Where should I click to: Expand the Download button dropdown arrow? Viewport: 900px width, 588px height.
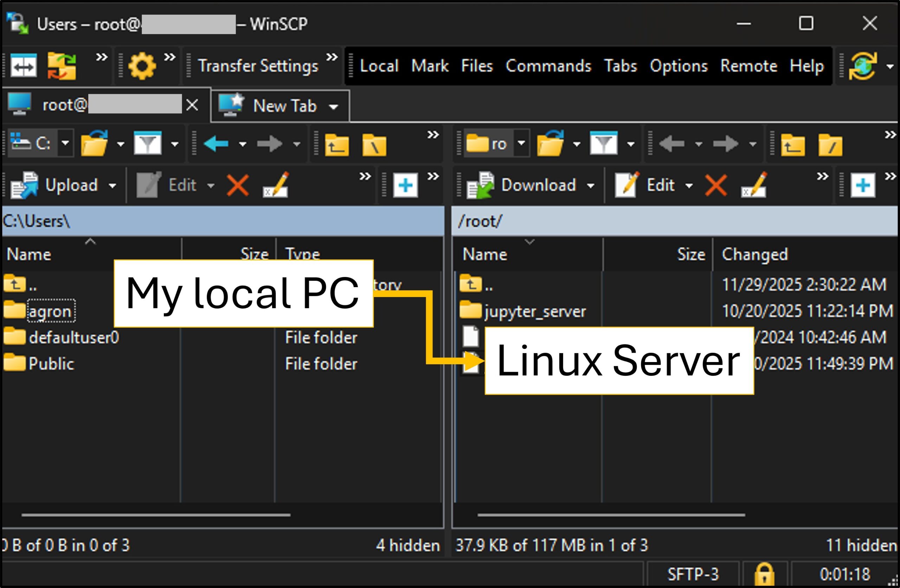coord(591,186)
